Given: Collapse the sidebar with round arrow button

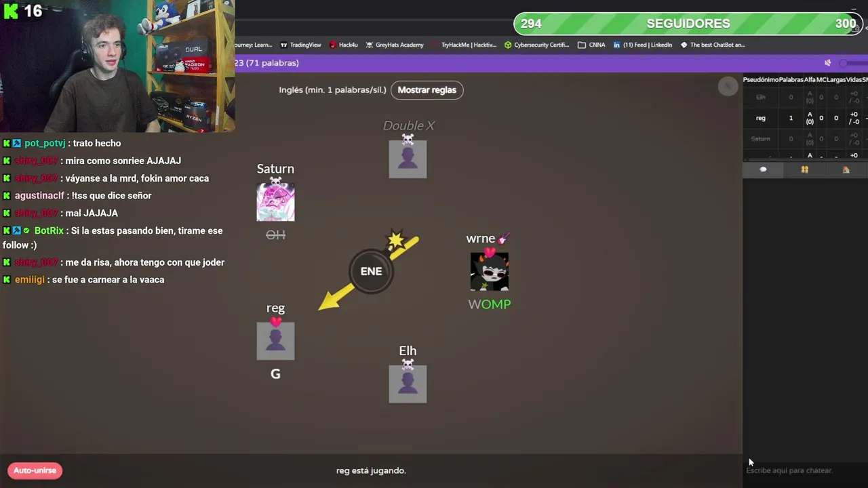Looking at the screenshot, I should coord(728,86).
